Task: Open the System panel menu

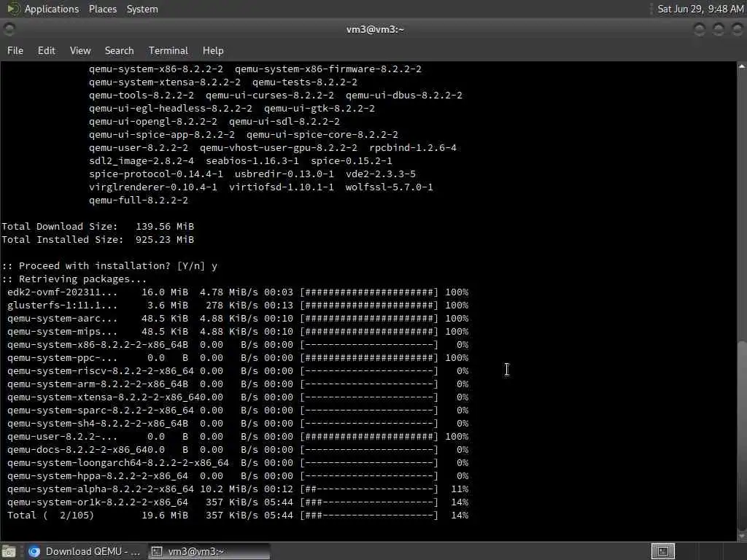Action: tap(142, 9)
